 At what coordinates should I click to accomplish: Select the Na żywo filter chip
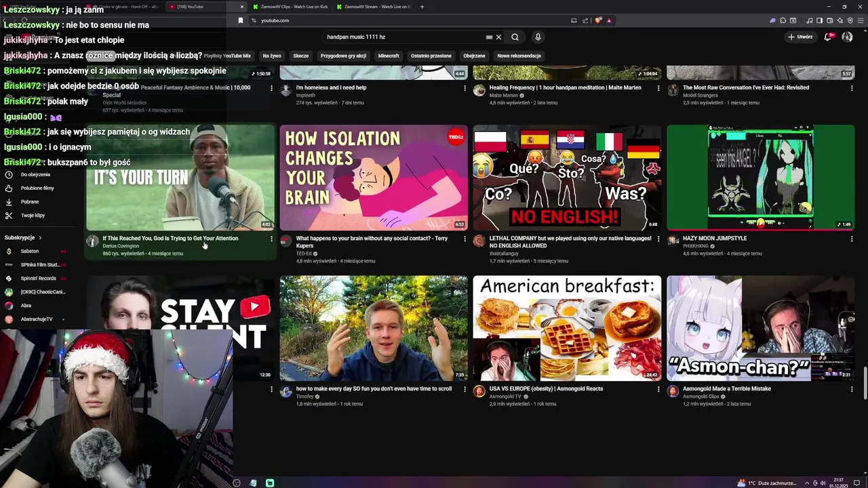[272, 56]
